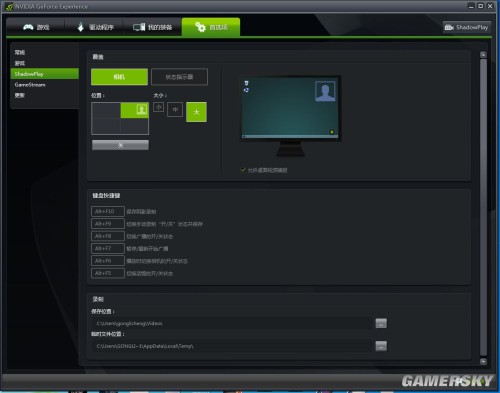
Task: Select ShadowPlay in the left sidebar
Action: [x=45, y=74]
